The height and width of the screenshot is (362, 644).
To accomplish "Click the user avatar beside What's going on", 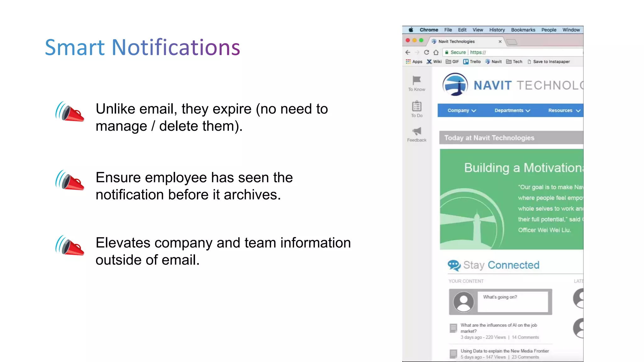I will pyautogui.click(x=463, y=302).
